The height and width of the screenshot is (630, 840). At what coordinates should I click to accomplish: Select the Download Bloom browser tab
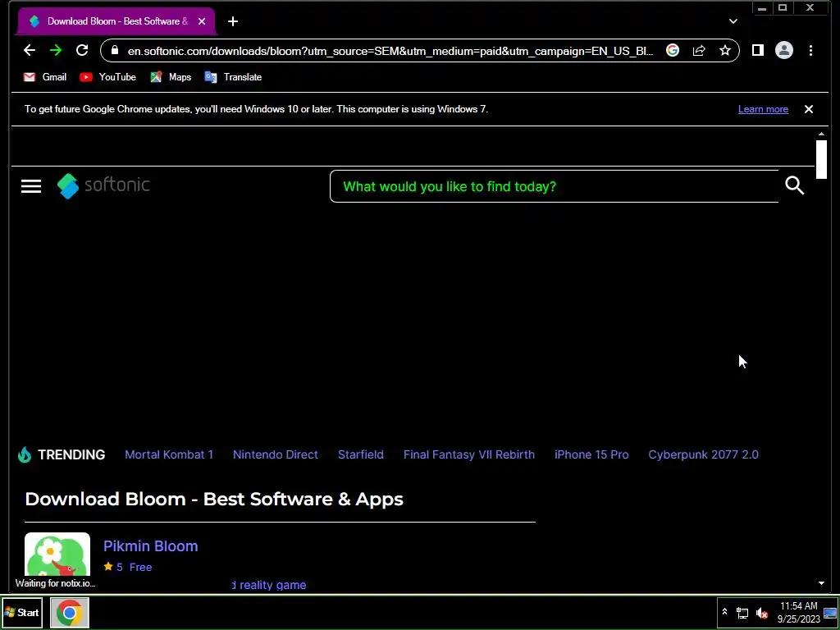click(x=116, y=21)
